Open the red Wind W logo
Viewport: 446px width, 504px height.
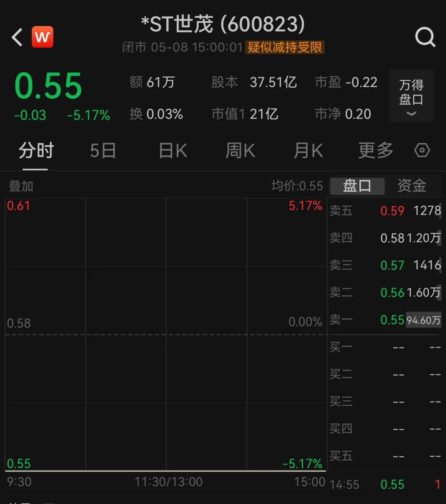[x=43, y=37]
